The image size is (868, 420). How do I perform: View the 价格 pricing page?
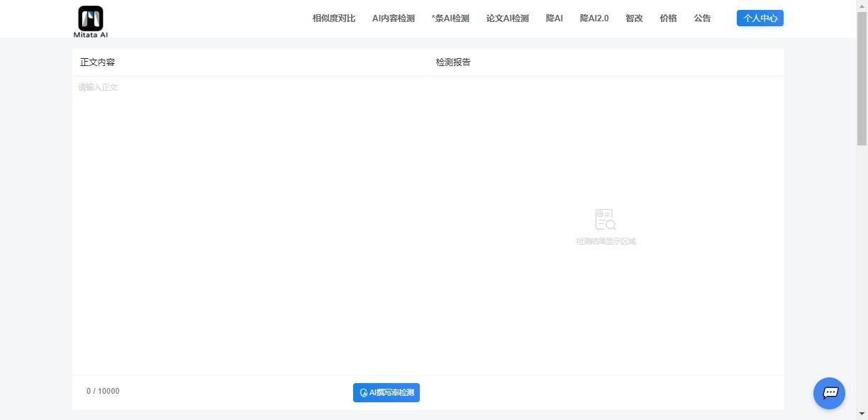(667, 18)
